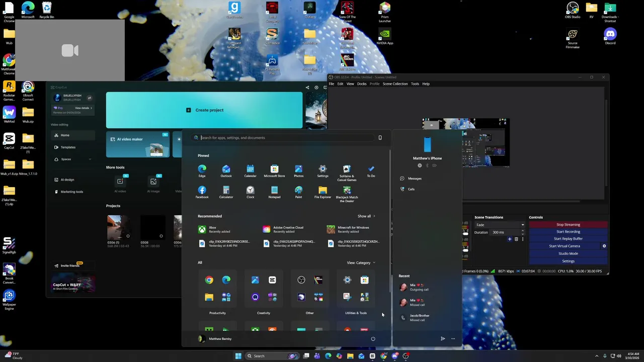The width and height of the screenshot is (644, 362).
Task: Click Stop Streaming in OBS
Action: click(568, 225)
